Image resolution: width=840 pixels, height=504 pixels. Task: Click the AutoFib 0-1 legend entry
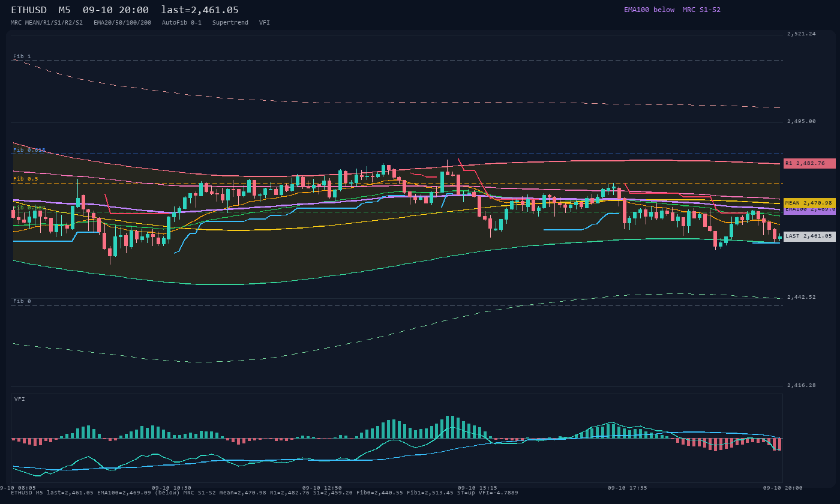(x=182, y=22)
